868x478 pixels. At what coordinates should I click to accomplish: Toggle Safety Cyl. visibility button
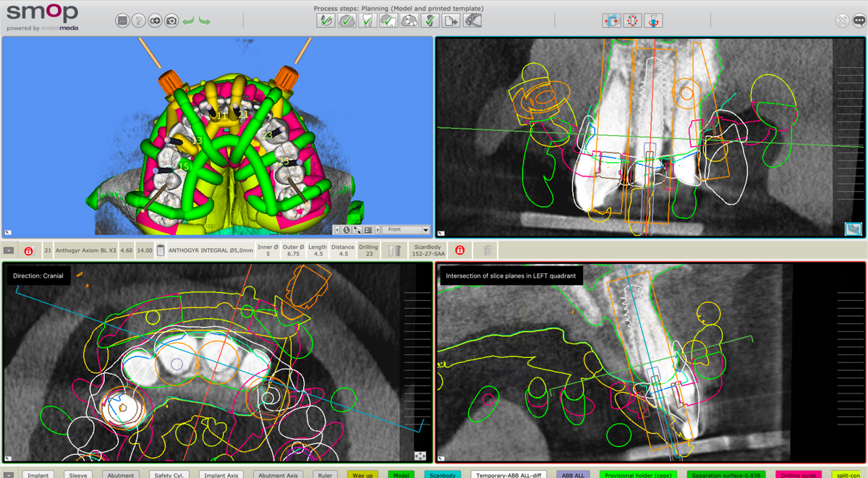tap(170, 474)
